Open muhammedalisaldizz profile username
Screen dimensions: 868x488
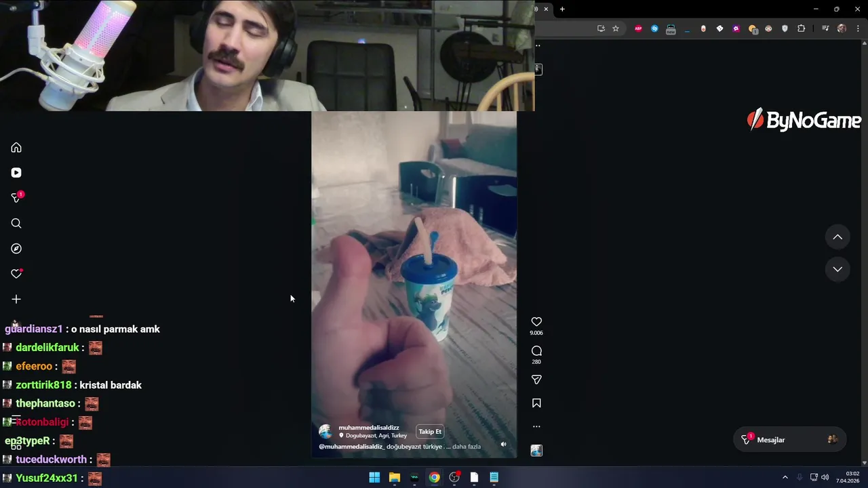[x=369, y=428]
